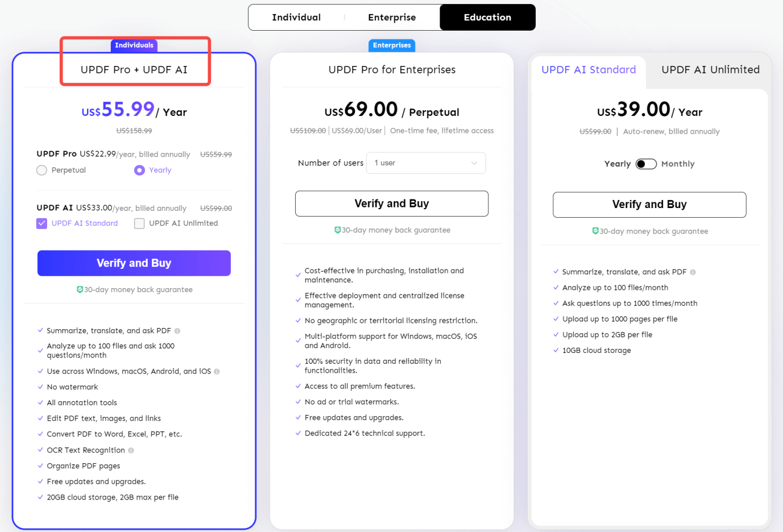This screenshot has height=532, width=783.
Task: Uncheck the UPDF AI Standard checkbox
Action: coord(42,223)
